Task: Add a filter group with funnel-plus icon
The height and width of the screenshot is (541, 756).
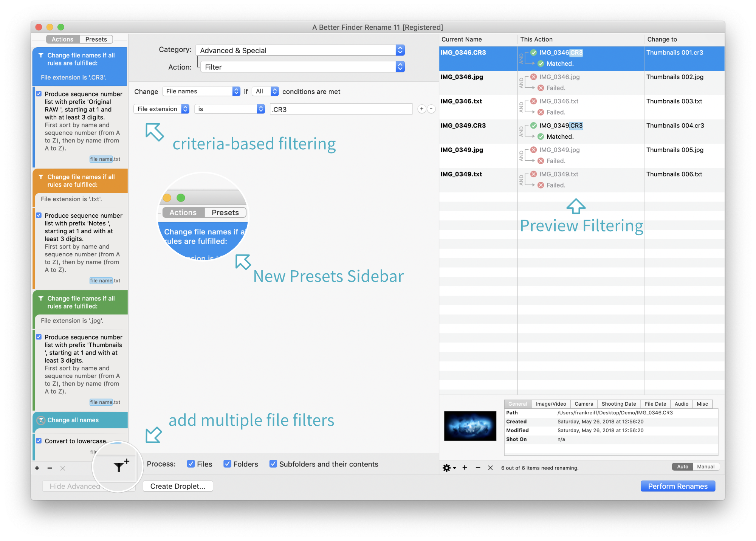Action: pyautogui.click(x=120, y=466)
